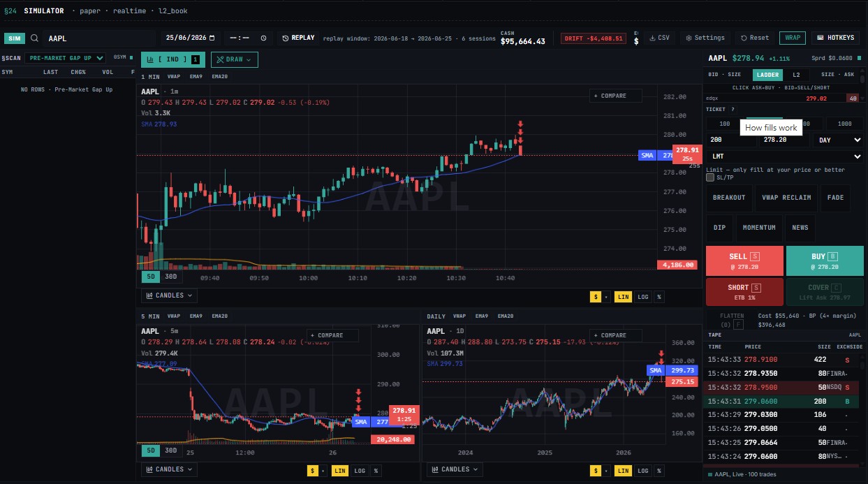
Task: Select LOG scale under the 5m chart
Action: pos(360,471)
